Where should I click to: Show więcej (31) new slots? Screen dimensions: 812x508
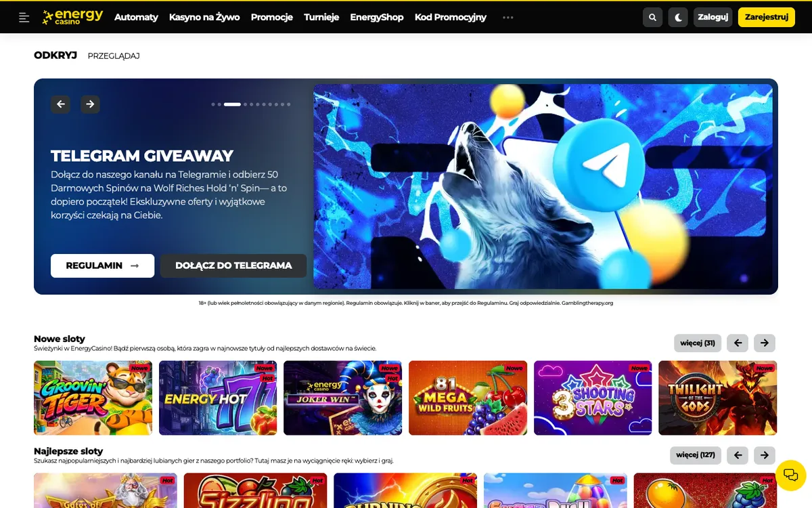tap(698, 343)
